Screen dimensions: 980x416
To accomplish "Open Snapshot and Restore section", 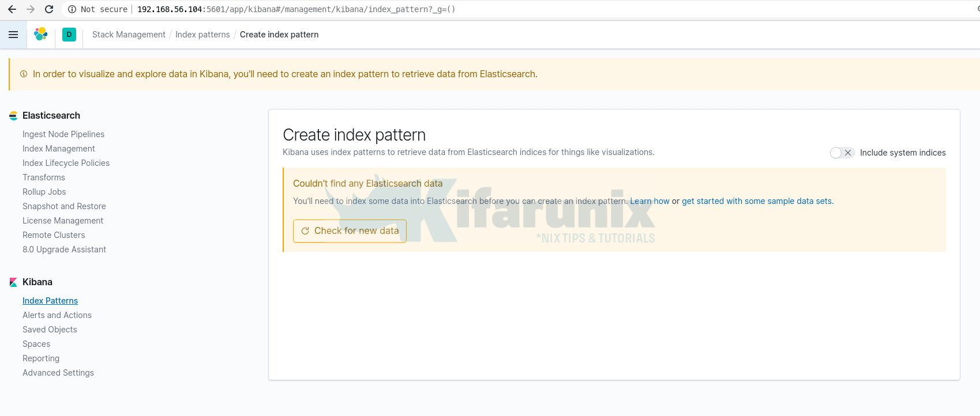I will (x=64, y=206).
